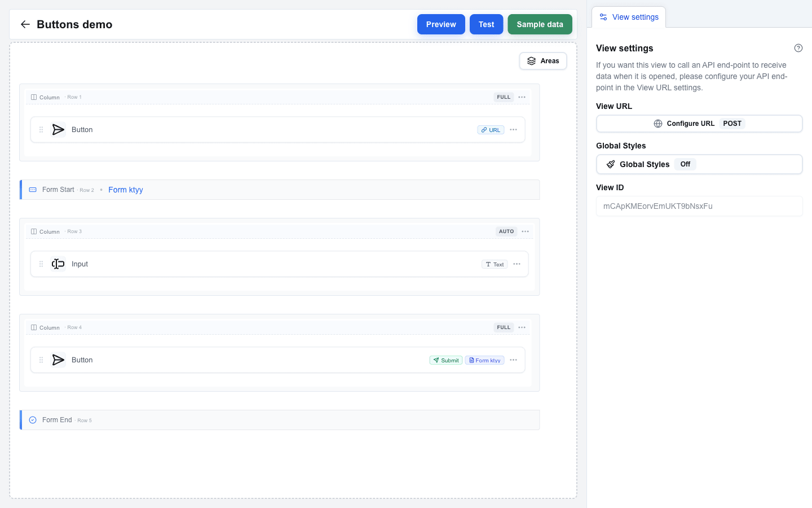This screenshot has width=812, height=508.
Task: Click the Preview button
Action: point(441,24)
